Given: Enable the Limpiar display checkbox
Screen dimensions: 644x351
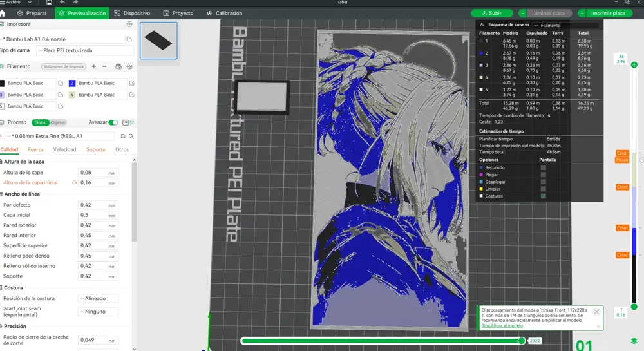Looking at the screenshot, I should (x=544, y=189).
